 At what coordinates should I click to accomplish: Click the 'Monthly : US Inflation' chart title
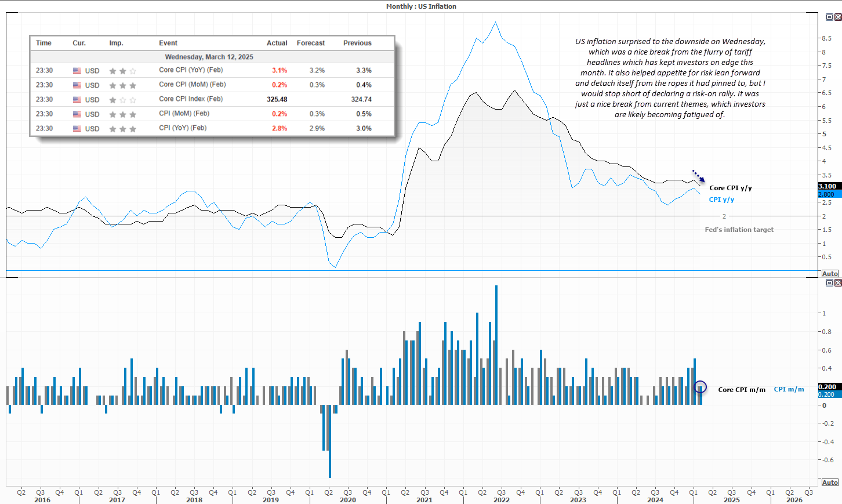[421, 6]
